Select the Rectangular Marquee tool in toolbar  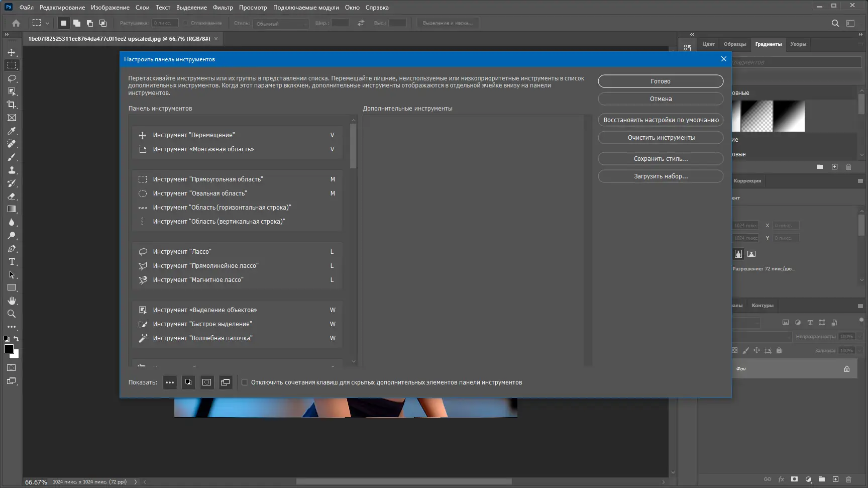[x=12, y=65]
